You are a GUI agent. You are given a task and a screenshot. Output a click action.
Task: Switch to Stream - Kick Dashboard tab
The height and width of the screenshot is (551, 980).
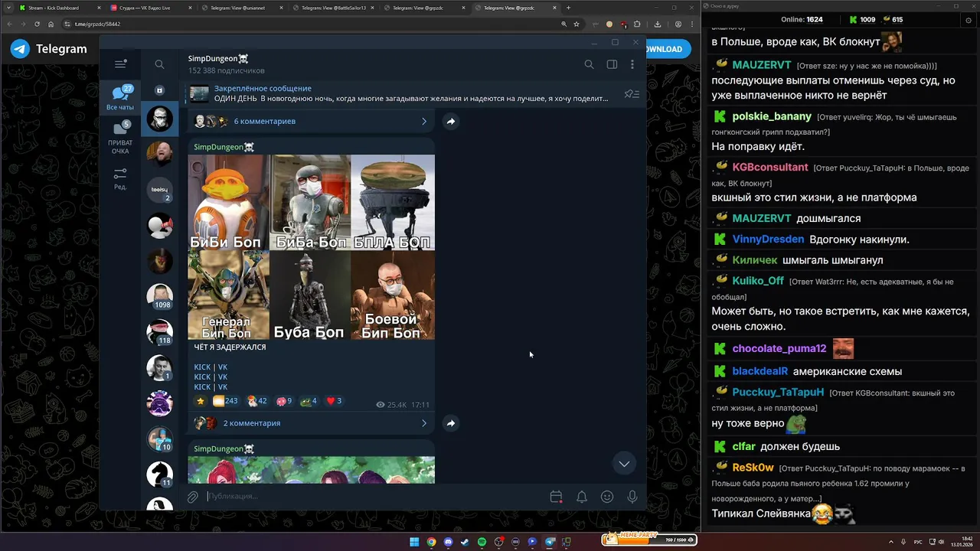click(x=58, y=8)
